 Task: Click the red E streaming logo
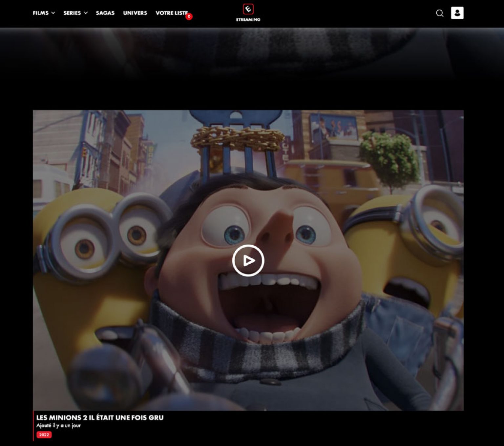pyautogui.click(x=248, y=9)
